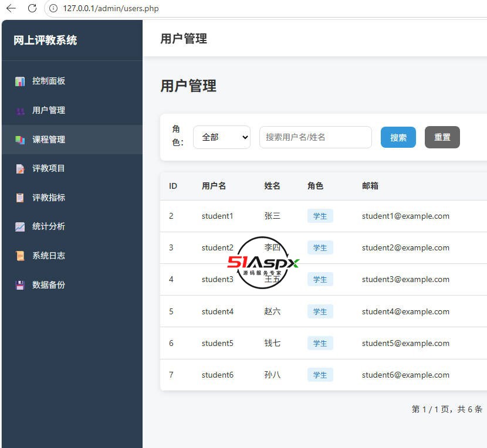Click the 学生 role badge for student5

[320, 344]
